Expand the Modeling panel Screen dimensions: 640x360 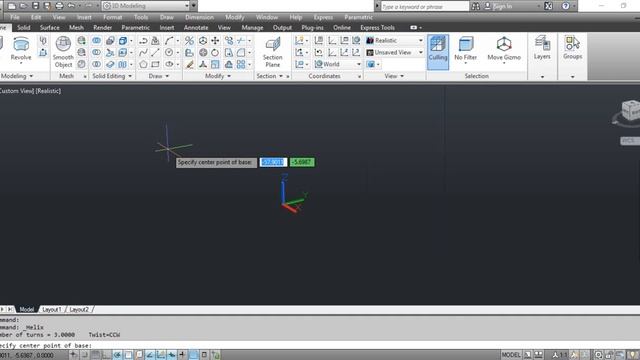click(17, 76)
